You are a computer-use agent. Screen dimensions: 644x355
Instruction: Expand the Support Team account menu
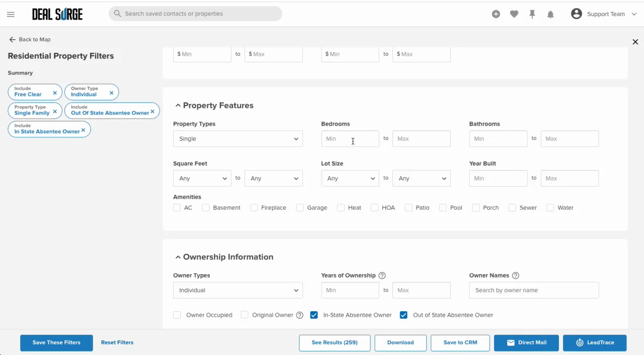pos(634,14)
